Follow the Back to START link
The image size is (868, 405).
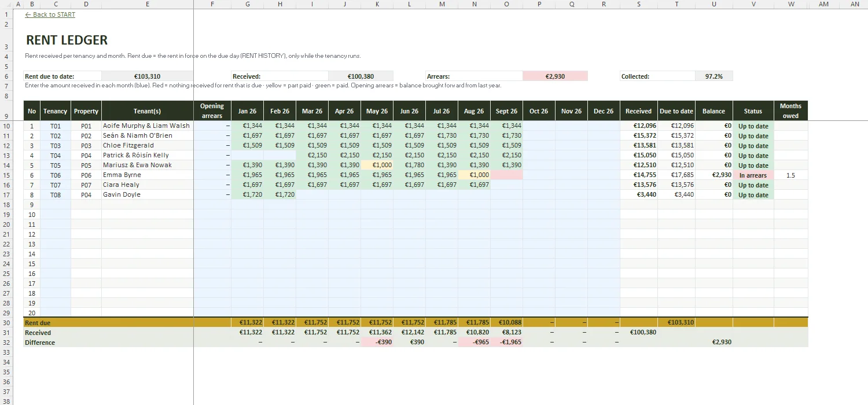(50, 14)
